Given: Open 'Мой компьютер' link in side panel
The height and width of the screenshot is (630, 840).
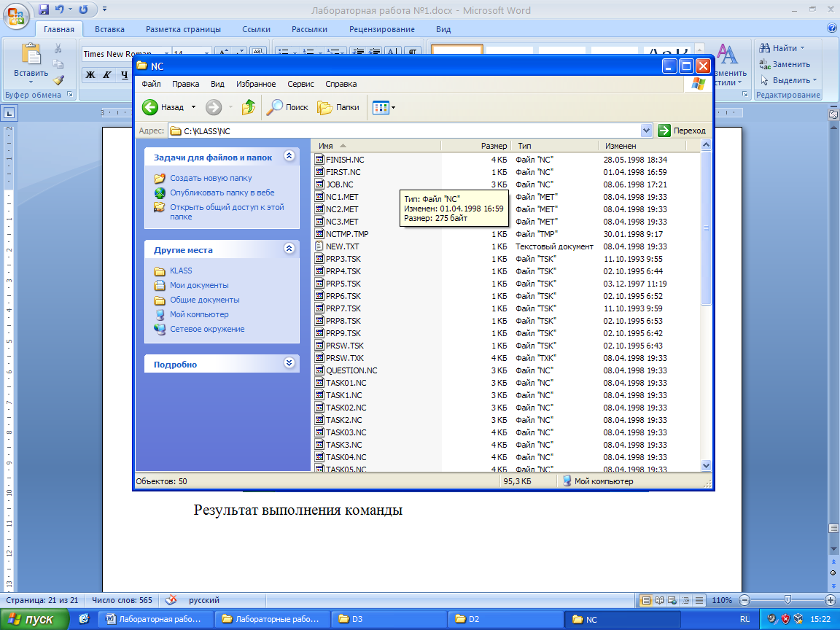Looking at the screenshot, I should pos(199,314).
